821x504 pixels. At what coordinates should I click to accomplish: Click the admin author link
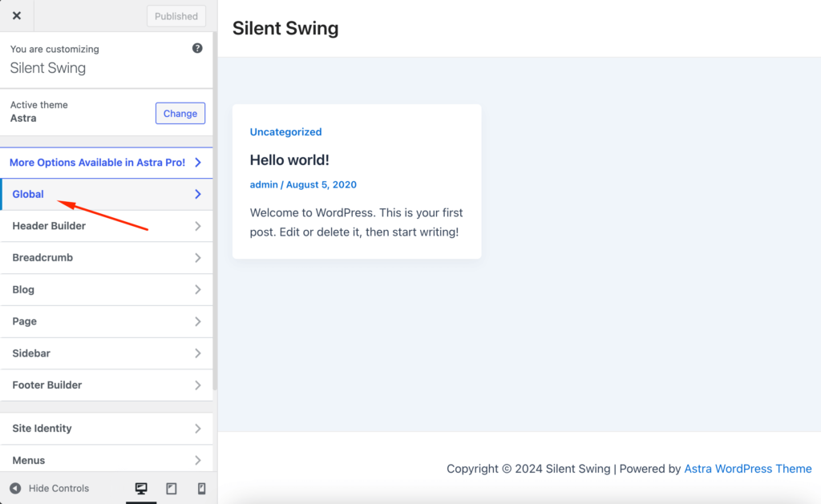(264, 185)
